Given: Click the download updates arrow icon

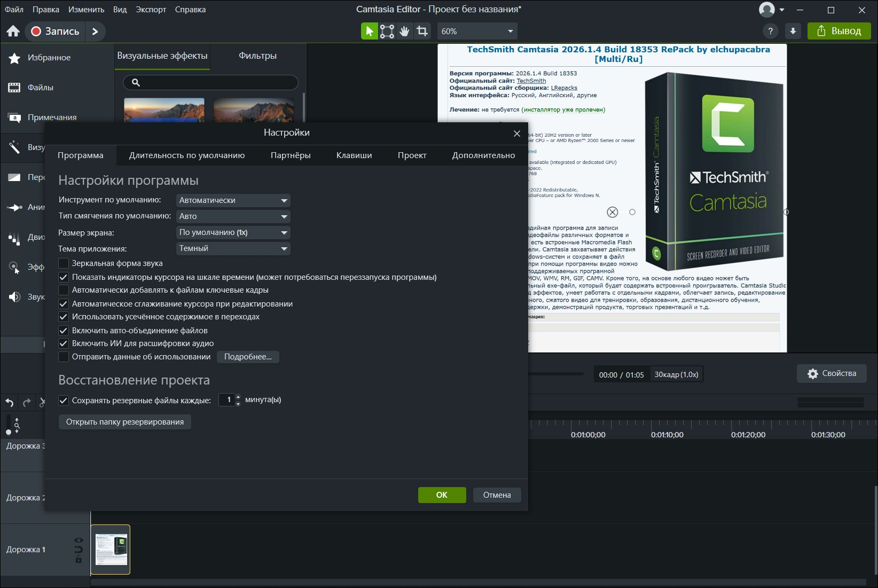Looking at the screenshot, I should (x=793, y=31).
